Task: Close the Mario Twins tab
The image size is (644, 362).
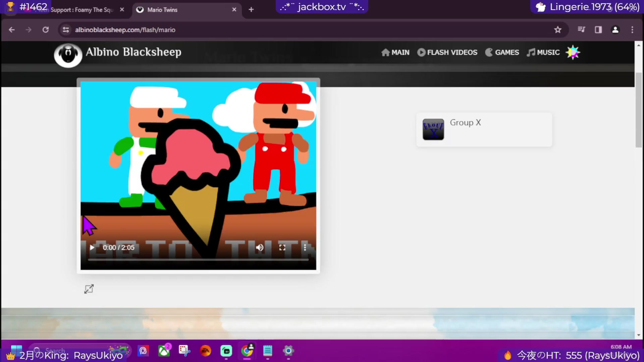Action: tap(234, 10)
